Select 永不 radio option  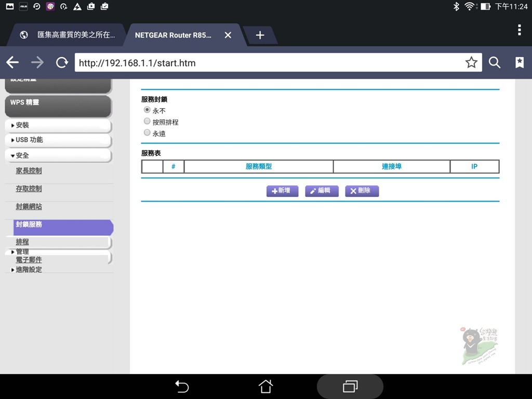147,110
